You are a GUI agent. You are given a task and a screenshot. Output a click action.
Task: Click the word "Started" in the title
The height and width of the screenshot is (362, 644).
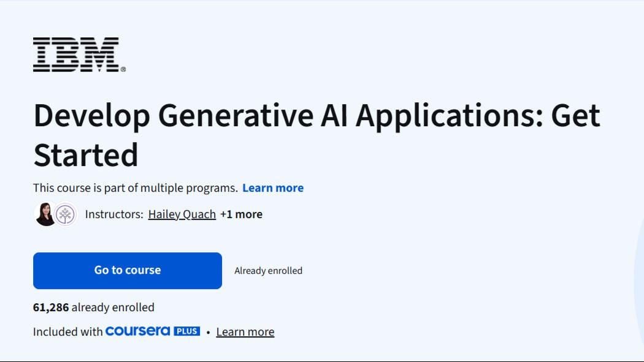(86, 156)
